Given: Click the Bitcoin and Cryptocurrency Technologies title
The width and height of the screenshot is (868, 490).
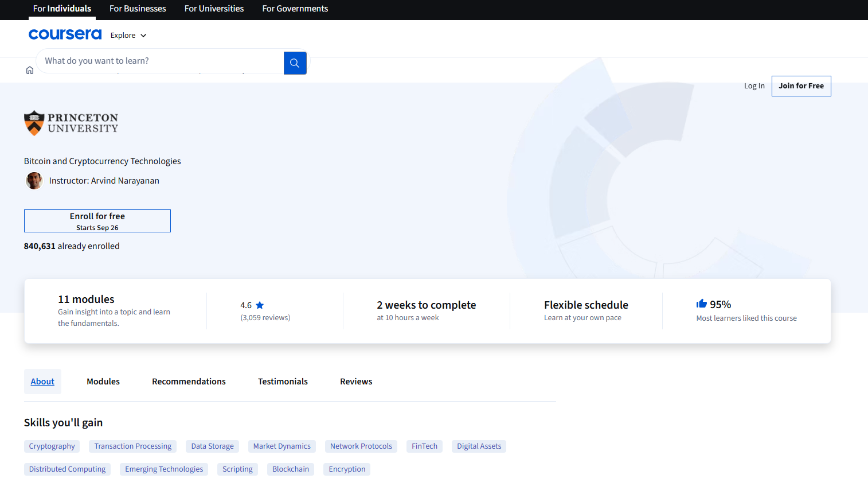Looking at the screenshot, I should (103, 161).
